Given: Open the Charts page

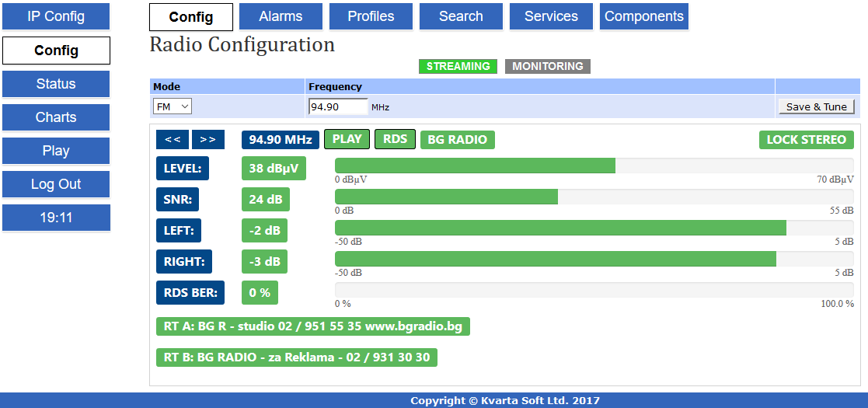Looking at the screenshot, I should (56, 117).
